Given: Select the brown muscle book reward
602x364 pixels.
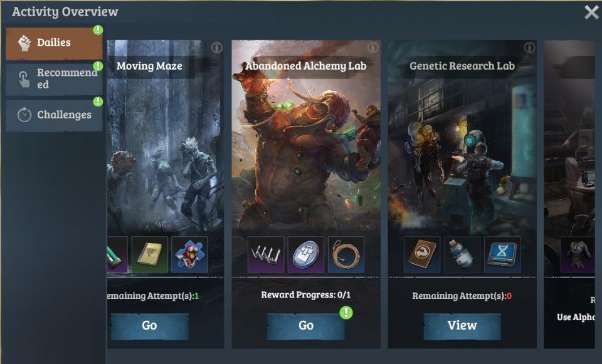Looking at the screenshot, I should pos(422,255).
